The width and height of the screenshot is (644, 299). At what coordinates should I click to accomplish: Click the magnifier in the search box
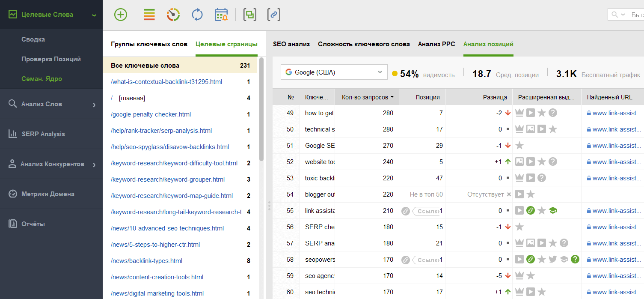[x=614, y=15]
